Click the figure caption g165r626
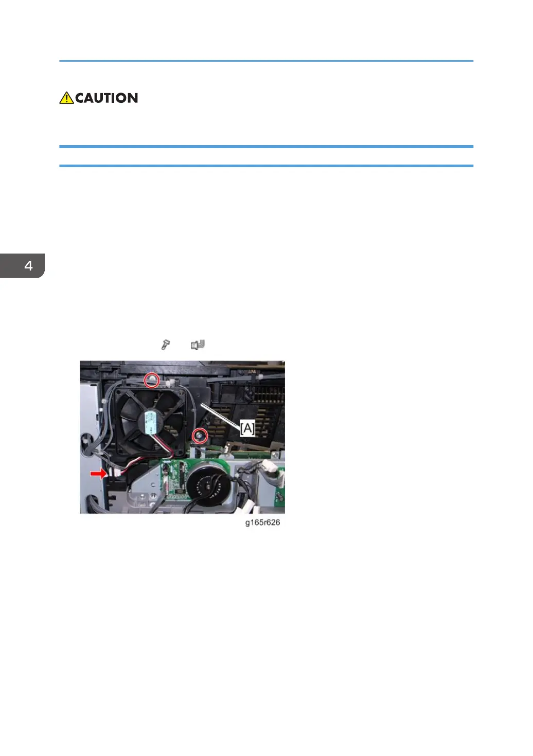The height and width of the screenshot is (756, 533). [x=262, y=523]
